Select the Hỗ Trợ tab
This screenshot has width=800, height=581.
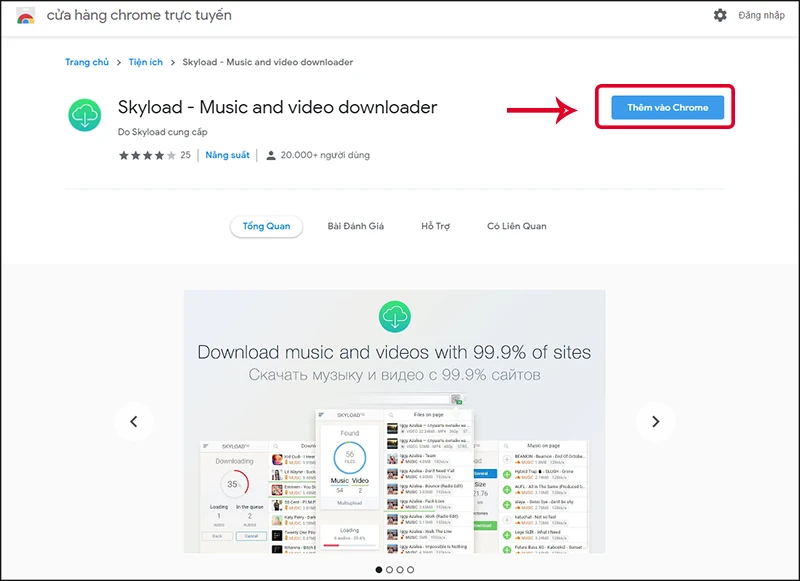(437, 226)
